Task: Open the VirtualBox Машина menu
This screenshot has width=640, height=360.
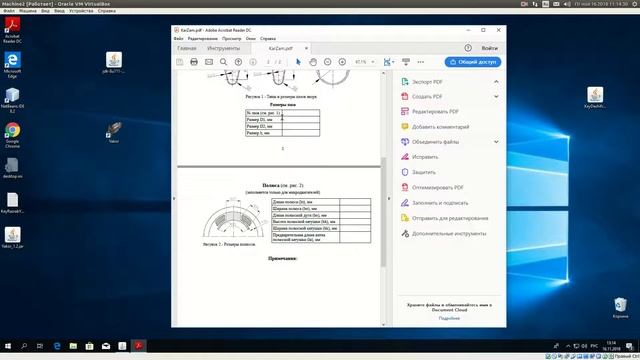Action: point(28,11)
